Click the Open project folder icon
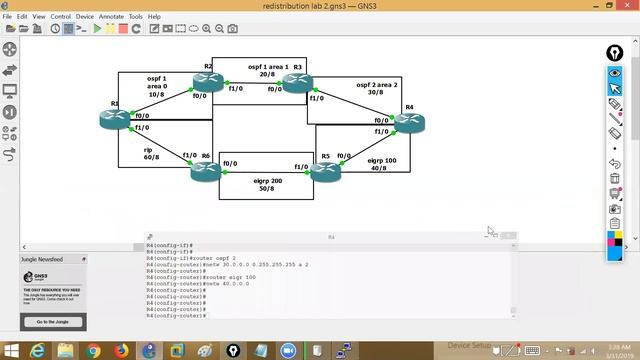 point(24,29)
